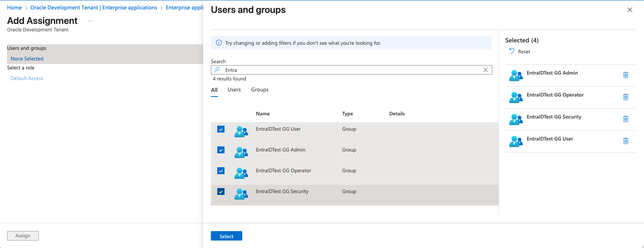Click Group type cell in EntraIDTest GG Security row
The image size is (644, 248).
(349, 191)
